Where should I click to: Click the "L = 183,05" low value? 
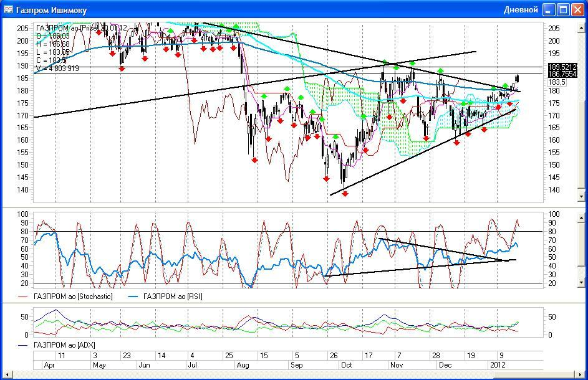click(53, 52)
